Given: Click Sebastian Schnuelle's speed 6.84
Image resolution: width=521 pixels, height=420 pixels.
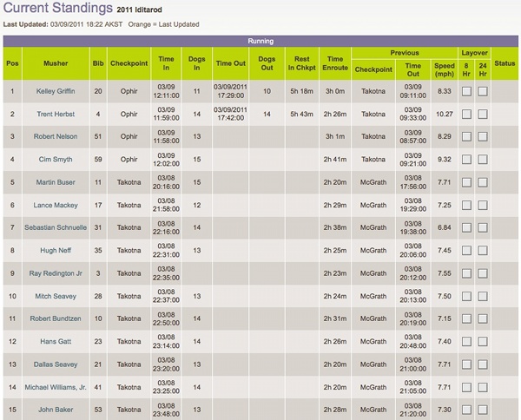Looking at the screenshot, I should tap(445, 227).
